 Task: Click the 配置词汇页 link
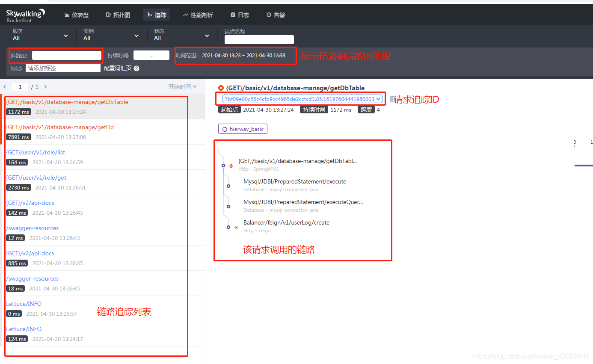tap(118, 68)
